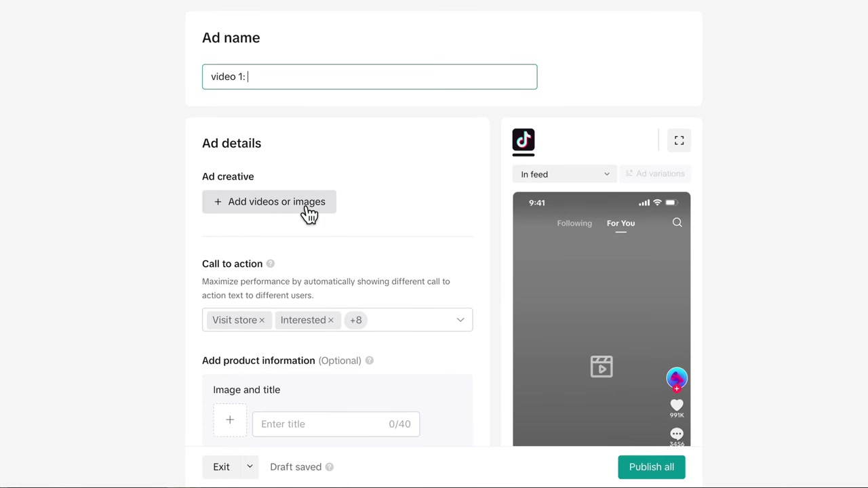The height and width of the screenshot is (488, 868).
Task: Click the Enter title field
Action: 336,424
